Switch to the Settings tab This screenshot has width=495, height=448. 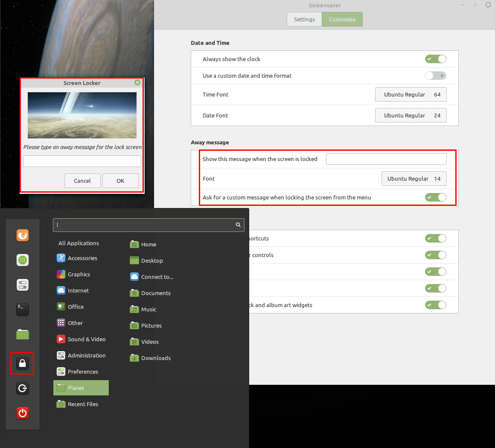click(304, 19)
